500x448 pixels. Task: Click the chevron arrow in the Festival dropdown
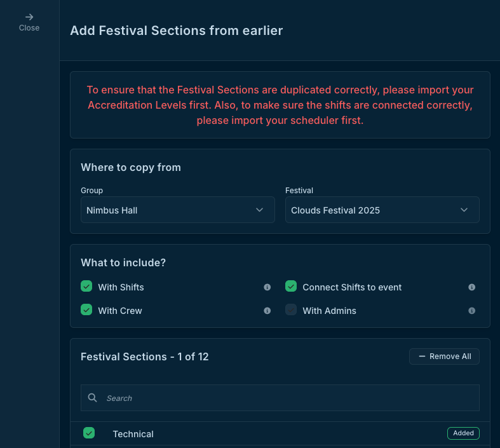464,210
